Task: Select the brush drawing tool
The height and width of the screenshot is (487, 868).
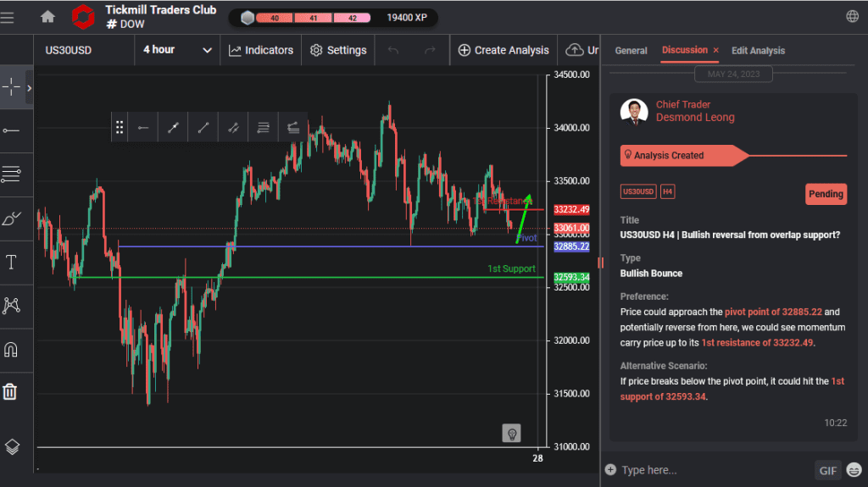Action: [x=11, y=218]
